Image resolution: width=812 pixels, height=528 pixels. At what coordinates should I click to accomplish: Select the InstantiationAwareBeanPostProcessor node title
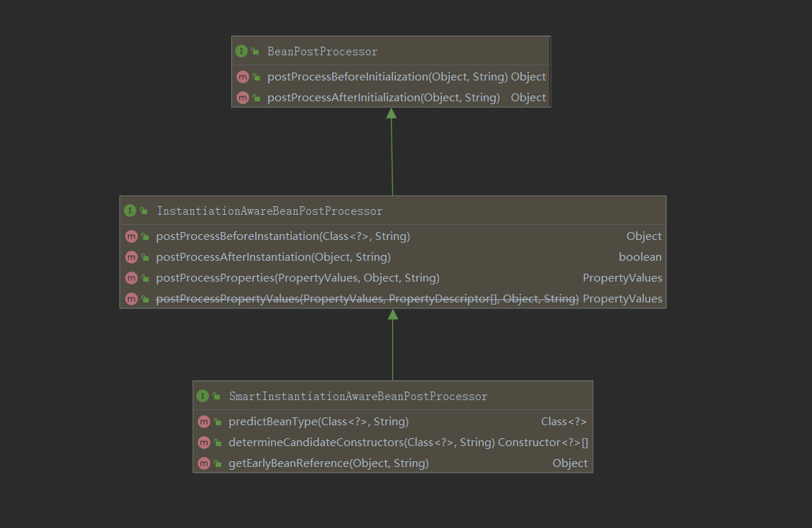[269, 210]
